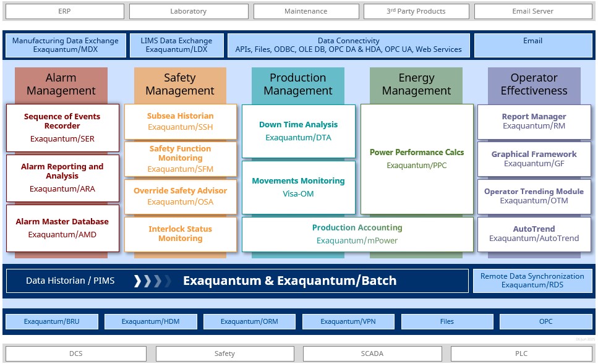Open Report Manager Exaquantum/RM card

[534, 122]
